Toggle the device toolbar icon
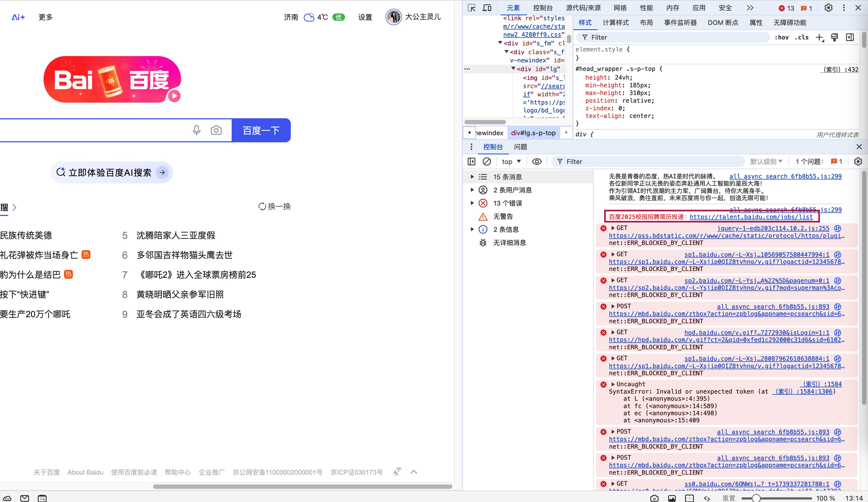The image size is (868, 502). (x=487, y=8)
